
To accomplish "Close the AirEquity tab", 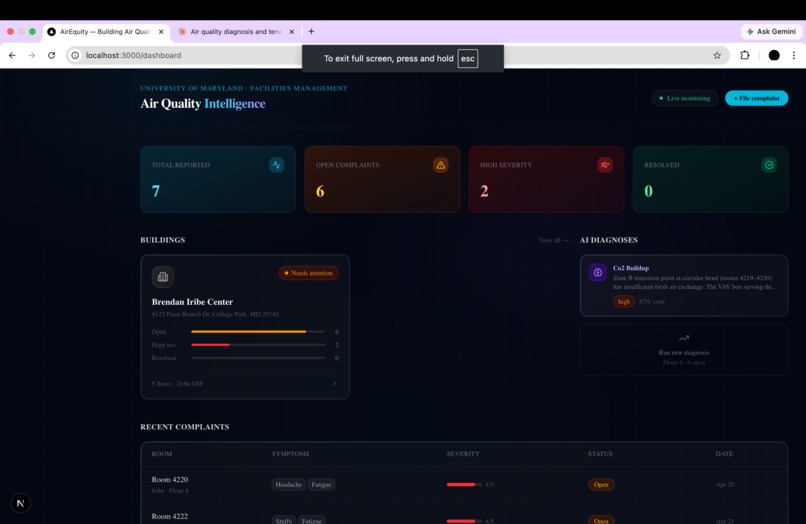I will point(161,31).
